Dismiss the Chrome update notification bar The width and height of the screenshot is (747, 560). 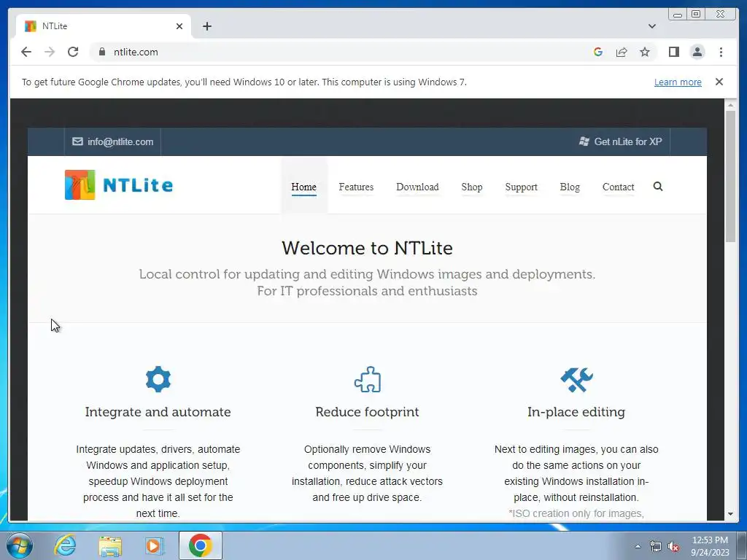point(719,82)
